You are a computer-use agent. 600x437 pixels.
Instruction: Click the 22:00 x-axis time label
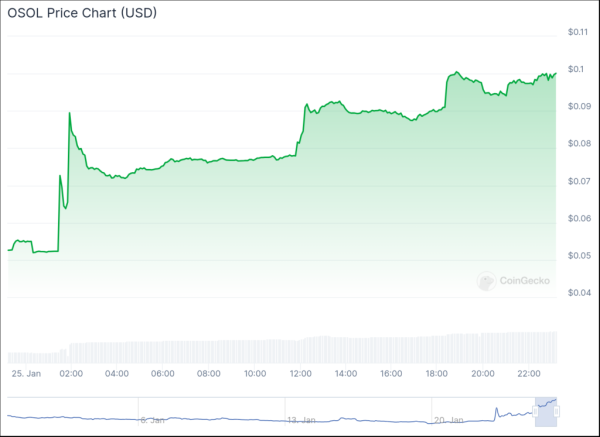[x=528, y=374]
